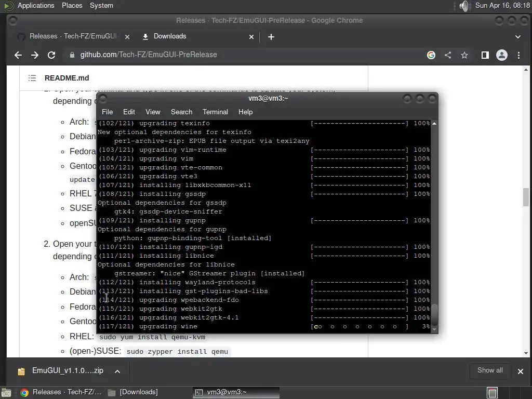Share this page icon
This screenshot has width=532, height=399.
[448, 55]
